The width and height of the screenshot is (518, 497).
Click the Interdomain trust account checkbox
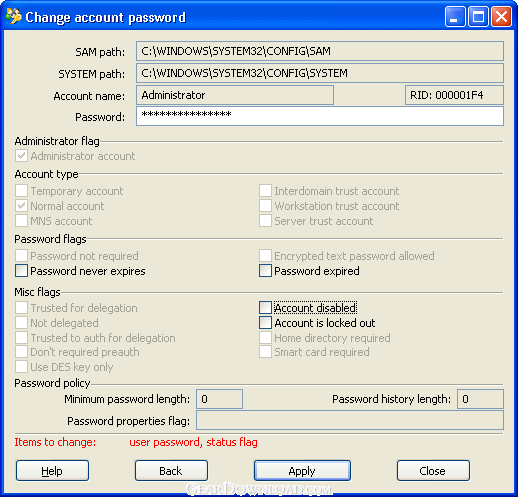pyautogui.click(x=265, y=191)
